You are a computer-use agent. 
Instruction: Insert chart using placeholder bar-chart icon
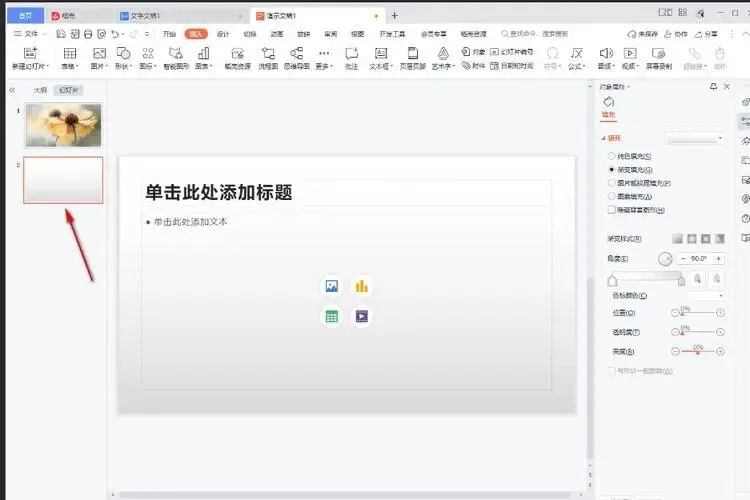point(362,286)
